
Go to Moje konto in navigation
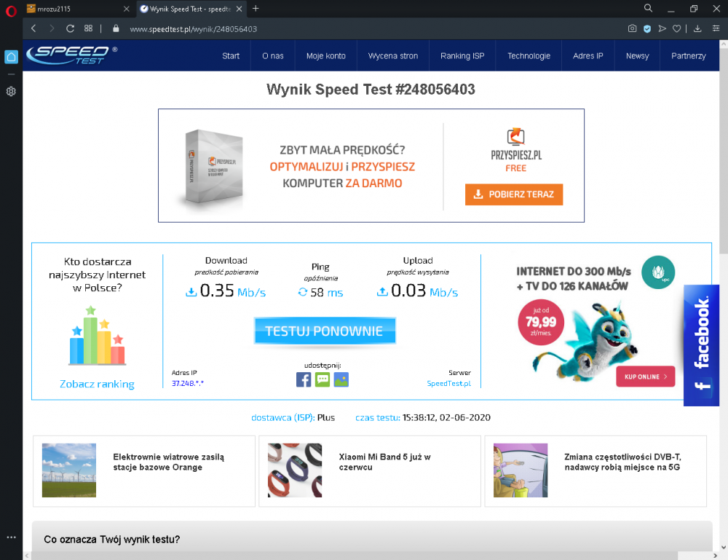(x=325, y=55)
